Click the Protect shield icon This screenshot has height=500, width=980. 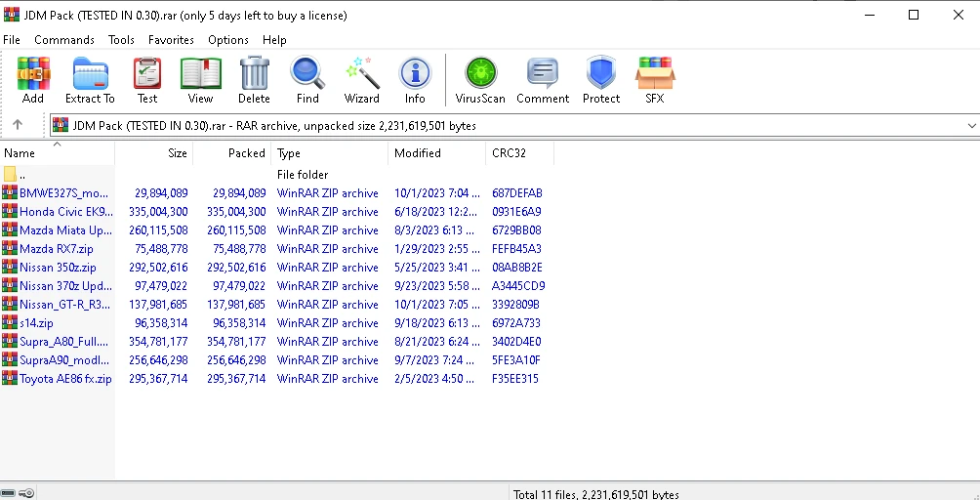(601, 80)
